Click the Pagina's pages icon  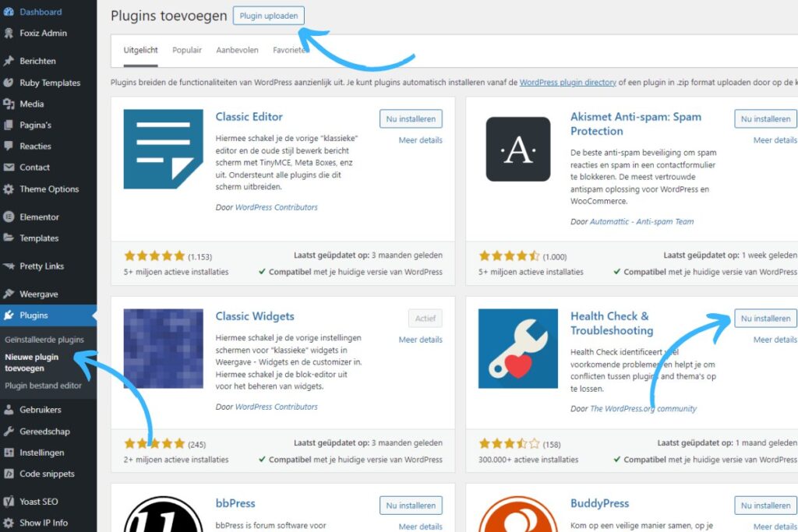(x=9, y=125)
